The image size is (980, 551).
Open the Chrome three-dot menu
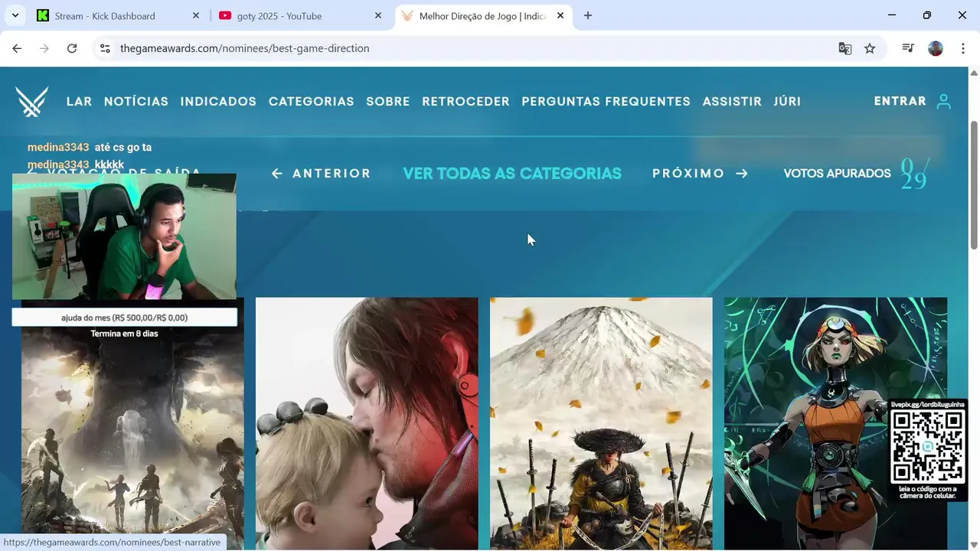tap(962, 48)
